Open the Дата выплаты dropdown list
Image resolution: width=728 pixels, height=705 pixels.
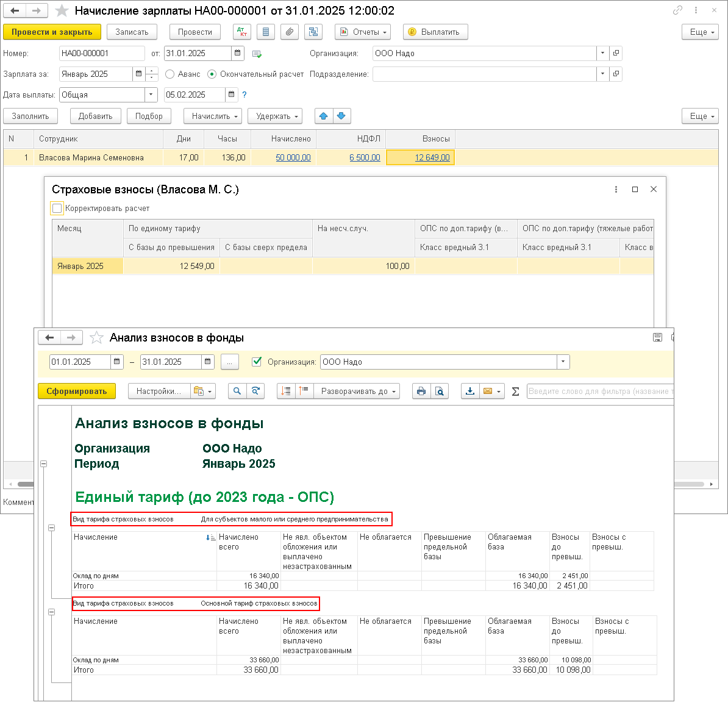click(x=151, y=95)
